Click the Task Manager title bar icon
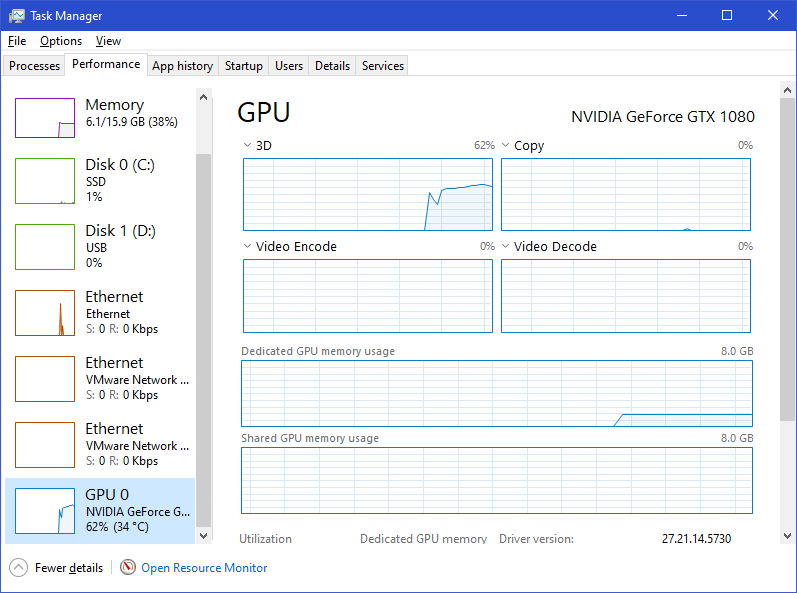Screen dimensions: 797x593 [16, 16]
